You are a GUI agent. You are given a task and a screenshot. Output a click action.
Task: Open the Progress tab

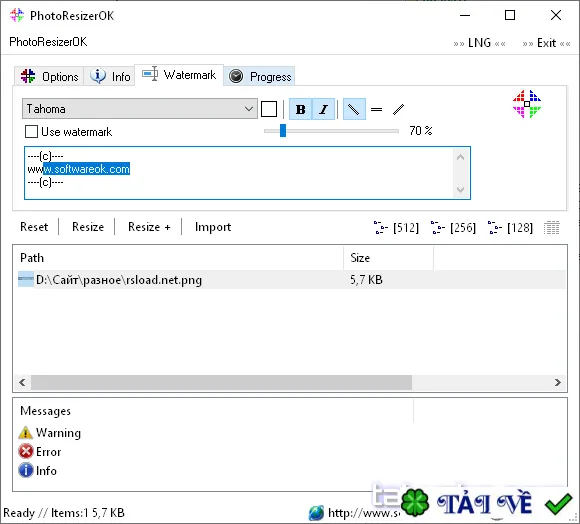pyautogui.click(x=259, y=77)
